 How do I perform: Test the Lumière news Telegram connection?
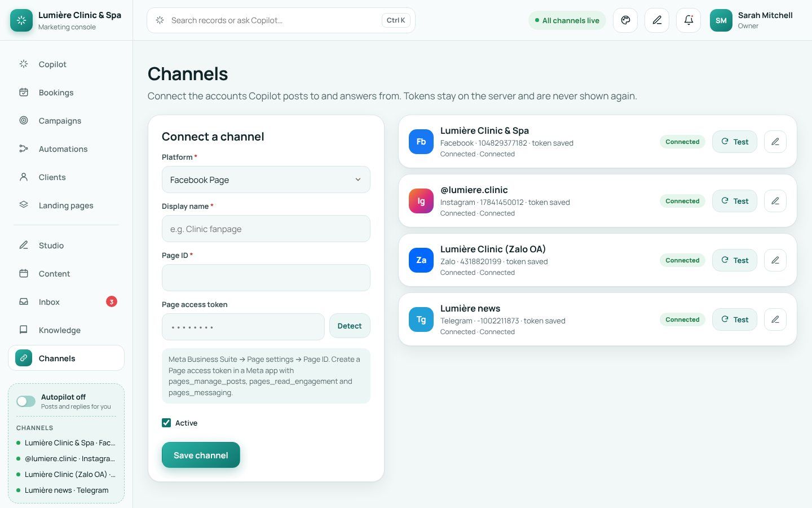(x=735, y=319)
